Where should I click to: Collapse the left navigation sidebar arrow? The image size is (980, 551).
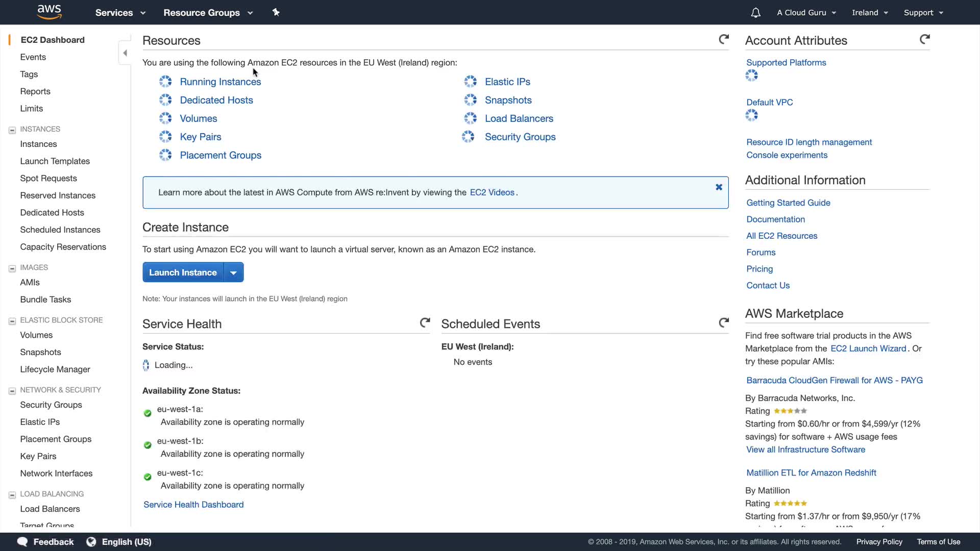(125, 53)
